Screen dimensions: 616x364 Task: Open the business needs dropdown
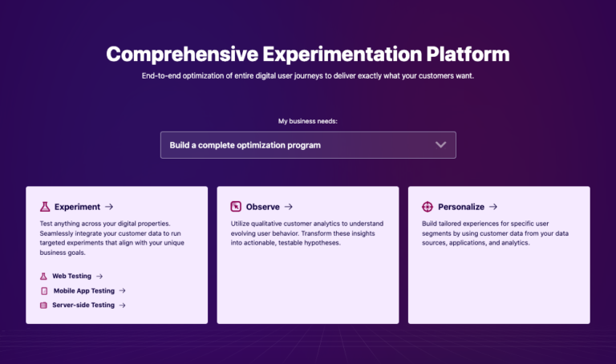click(x=308, y=145)
